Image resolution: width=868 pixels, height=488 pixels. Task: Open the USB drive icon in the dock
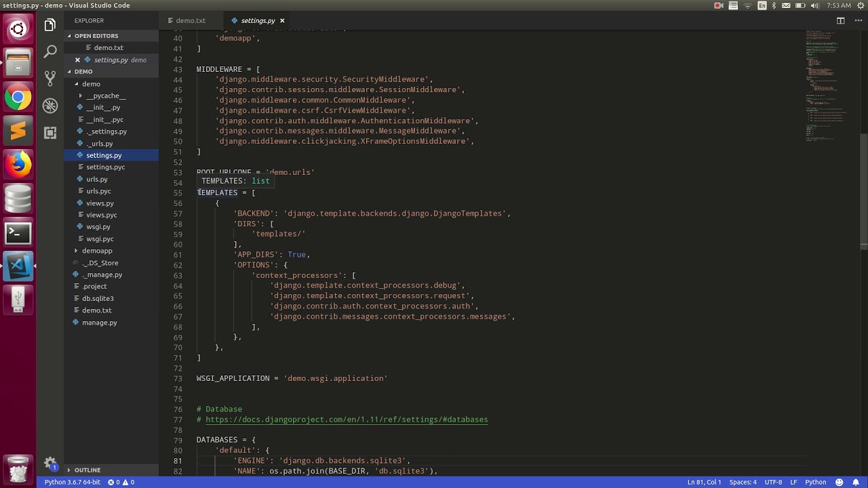pos(18,299)
